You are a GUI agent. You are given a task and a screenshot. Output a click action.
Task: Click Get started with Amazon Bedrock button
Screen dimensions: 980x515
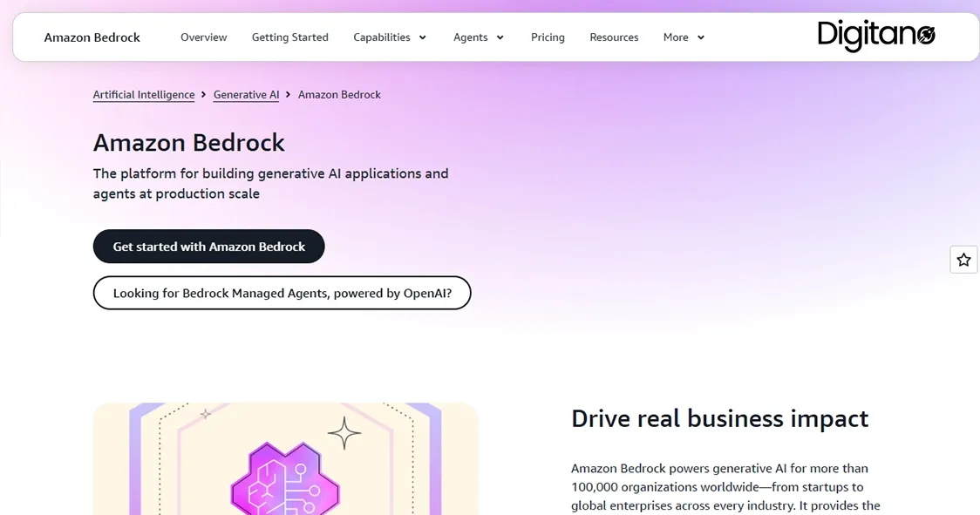coord(208,247)
